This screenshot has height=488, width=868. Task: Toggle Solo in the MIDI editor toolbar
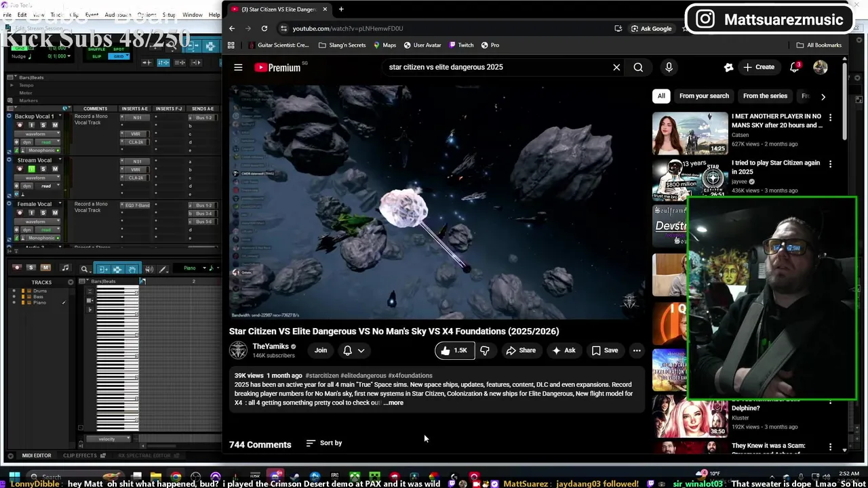(31, 268)
